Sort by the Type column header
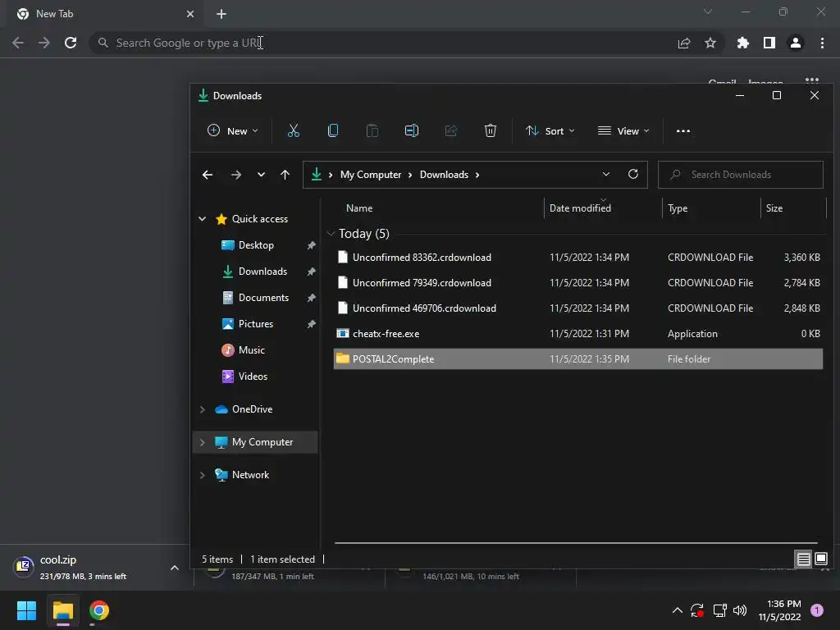This screenshot has height=630, width=840. click(x=711, y=208)
